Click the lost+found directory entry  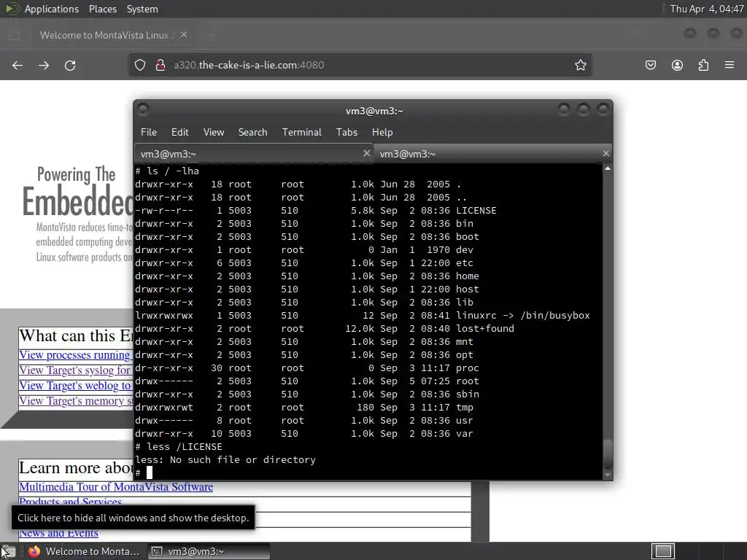(485, 329)
